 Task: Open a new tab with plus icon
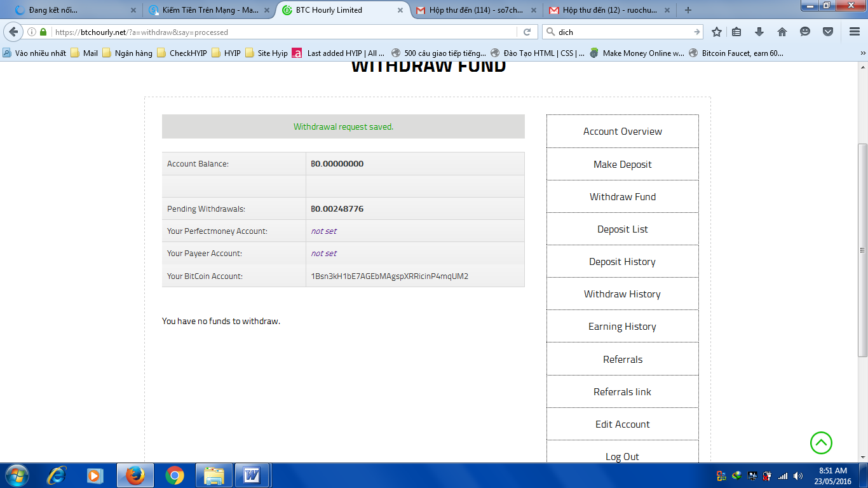(x=688, y=10)
